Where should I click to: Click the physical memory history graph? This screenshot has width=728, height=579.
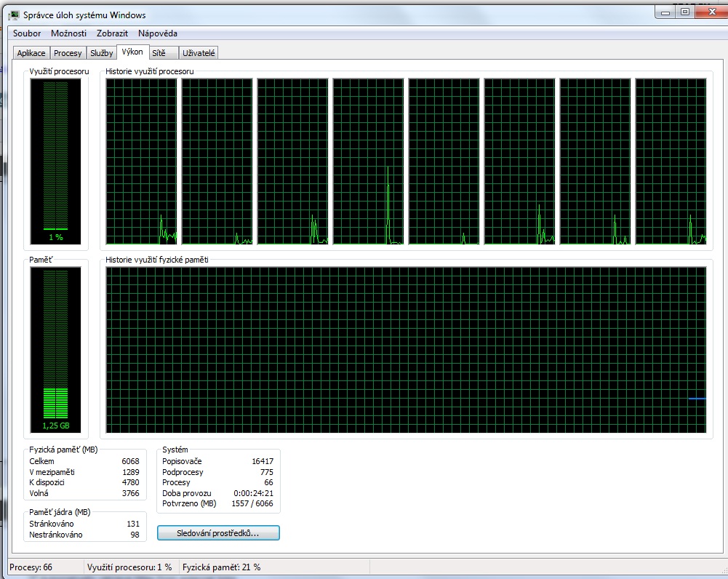point(407,350)
